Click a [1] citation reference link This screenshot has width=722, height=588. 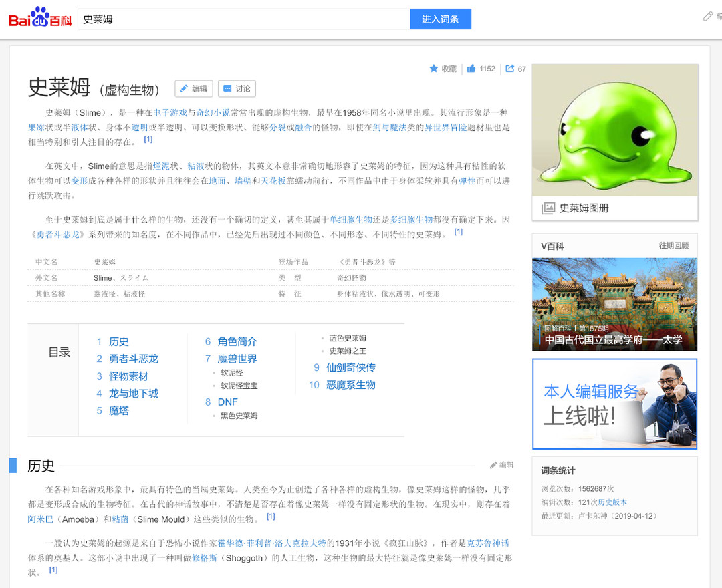(x=148, y=140)
